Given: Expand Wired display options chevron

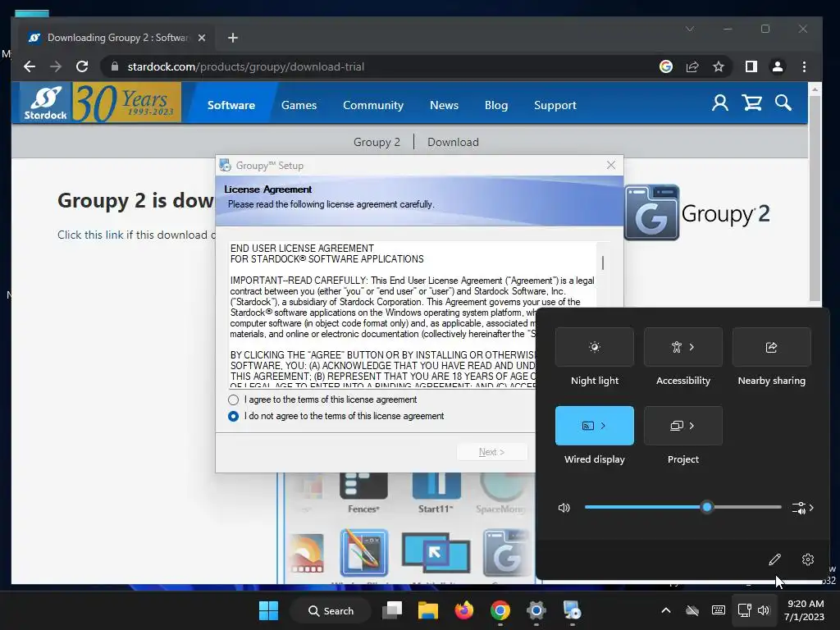Looking at the screenshot, I should (x=603, y=426).
